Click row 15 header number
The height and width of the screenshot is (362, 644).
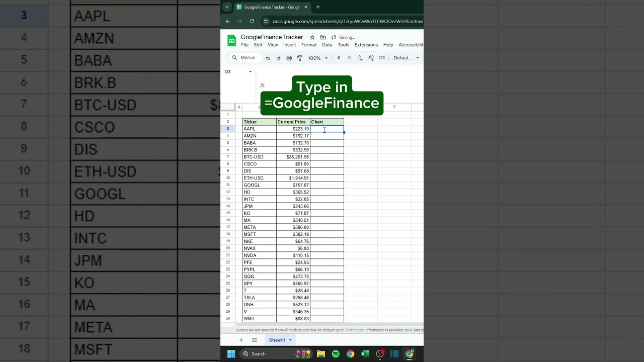(228, 213)
